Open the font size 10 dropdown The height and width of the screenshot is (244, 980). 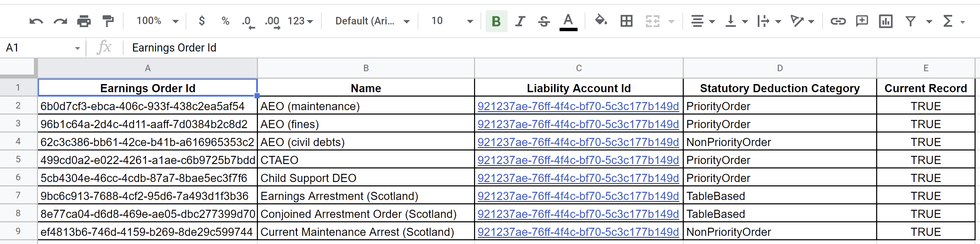pos(452,21)
